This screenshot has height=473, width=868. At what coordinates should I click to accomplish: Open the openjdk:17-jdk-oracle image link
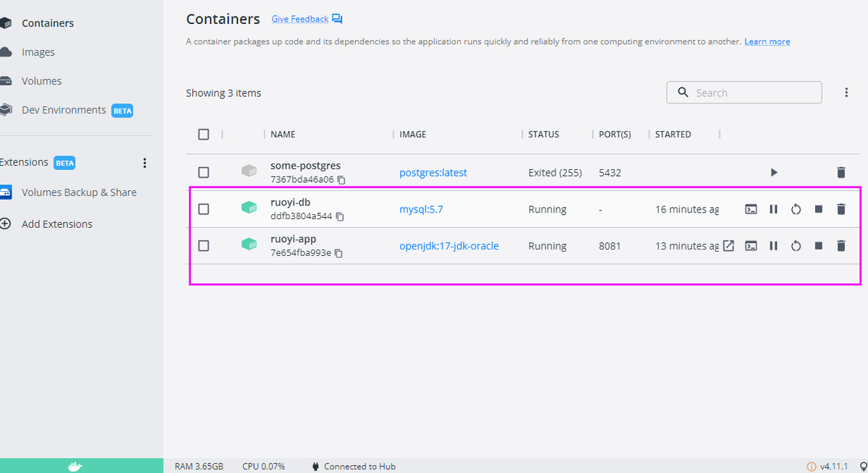(449, 246)
